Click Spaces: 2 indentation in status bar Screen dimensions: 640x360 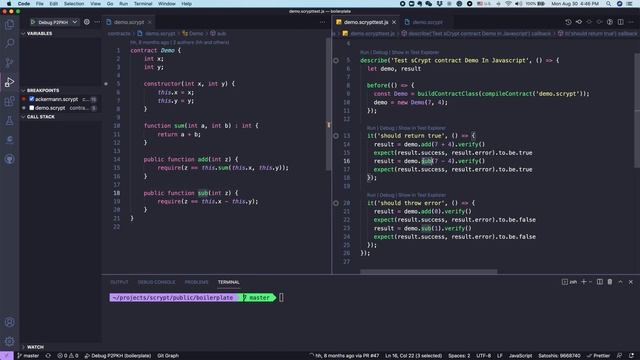[459, 356]
